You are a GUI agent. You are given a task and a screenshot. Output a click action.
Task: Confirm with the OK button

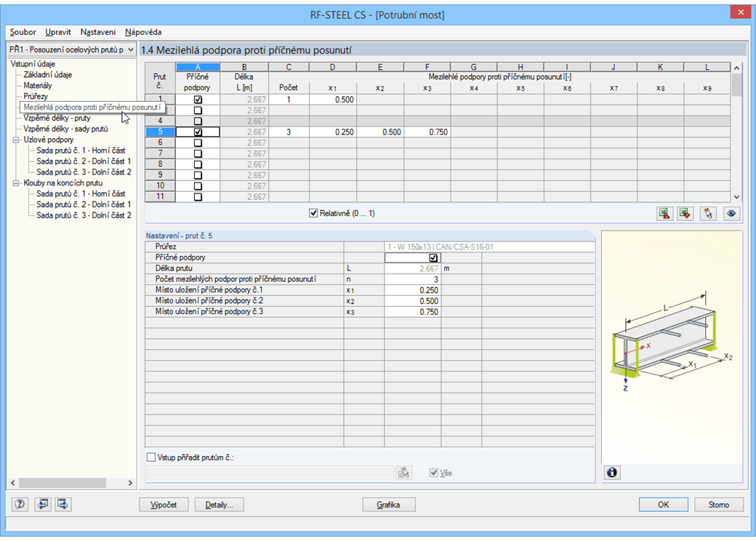[x=664, y=505]
